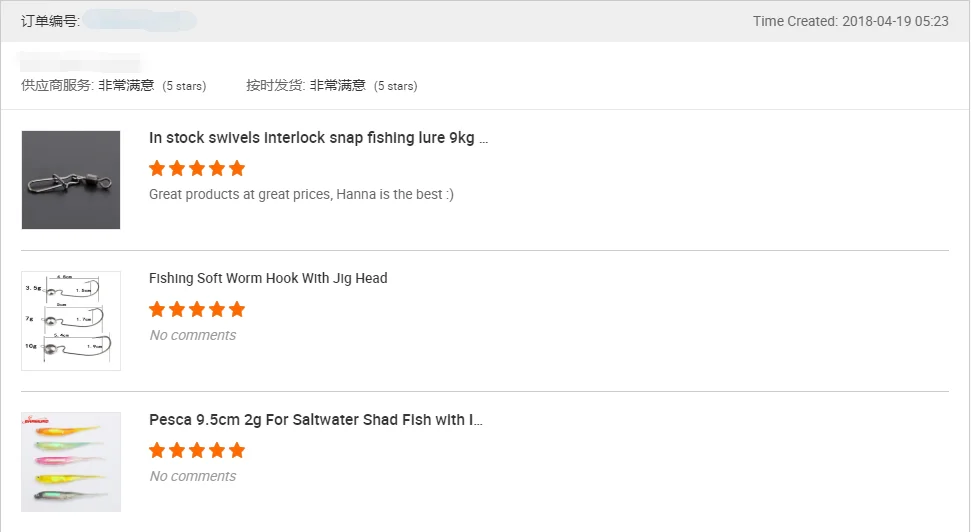The width and height of the screenshot is (971, 532).
Task: Open "Fishing Soft Worm Hook With Jig Head"
Action: tap(268, 278)
